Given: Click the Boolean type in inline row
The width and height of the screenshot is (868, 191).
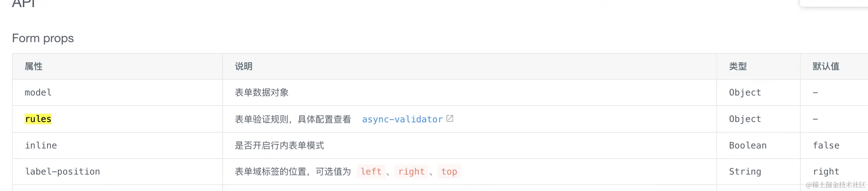Looking at the screenshot, I should [748, 145].
